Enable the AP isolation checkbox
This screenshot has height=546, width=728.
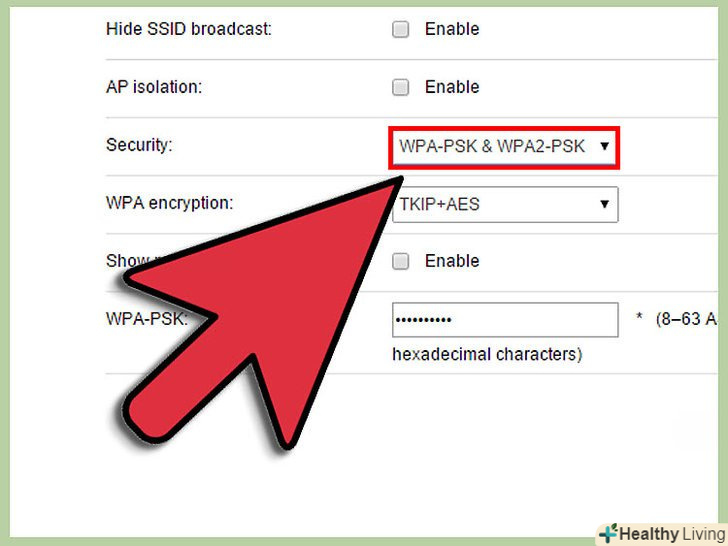pos(400,87)
